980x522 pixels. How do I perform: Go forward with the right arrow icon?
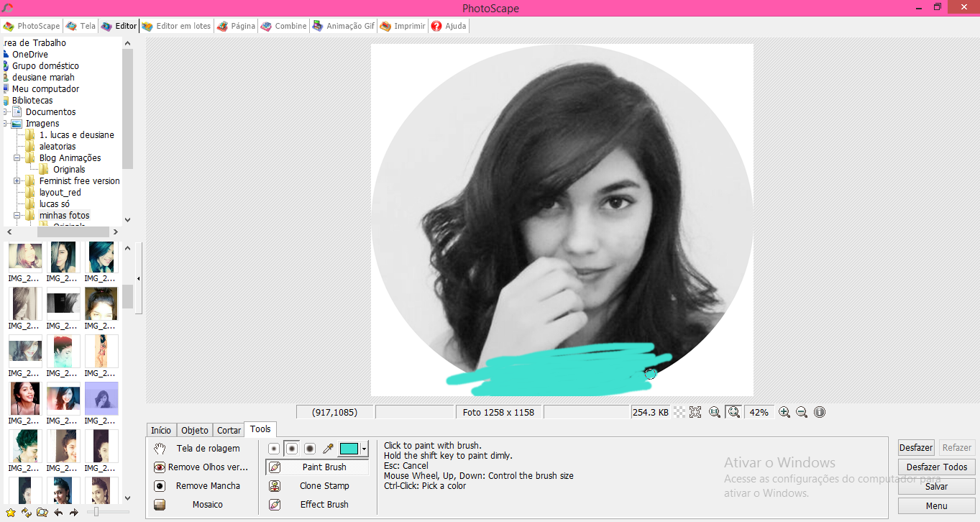tap(73, 513)
